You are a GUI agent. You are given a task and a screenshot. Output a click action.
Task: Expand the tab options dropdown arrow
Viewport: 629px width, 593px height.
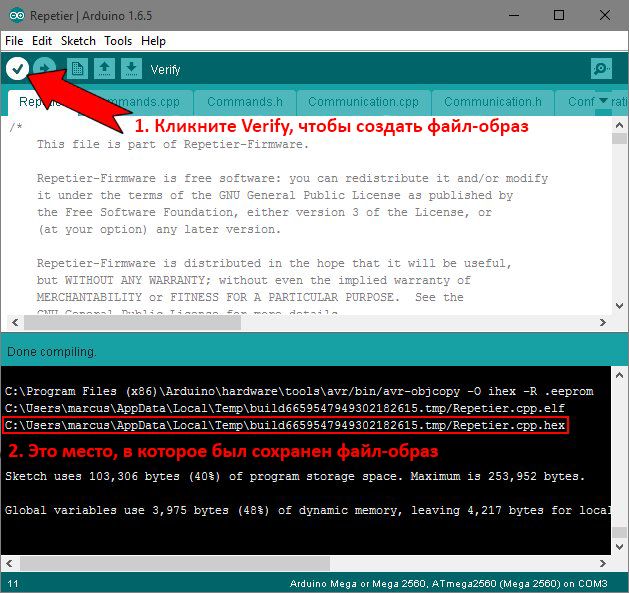click(604, 102)
